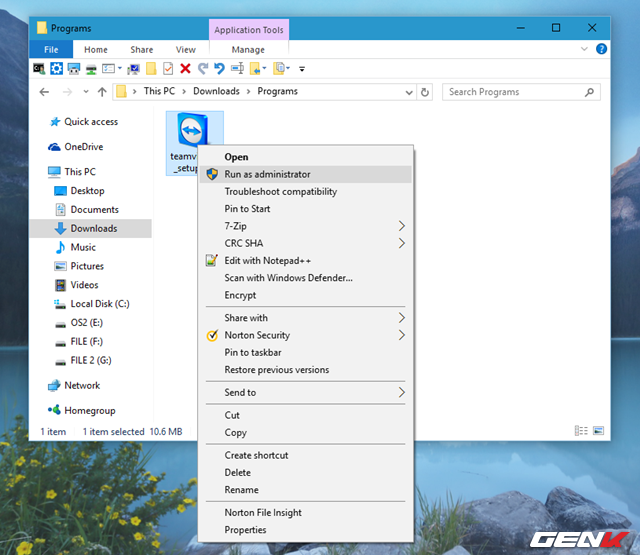This screenshot has width=640, height=555.
Task: Click the Up one level arrow
Action: pyautogui.click(x=102, y=92)
